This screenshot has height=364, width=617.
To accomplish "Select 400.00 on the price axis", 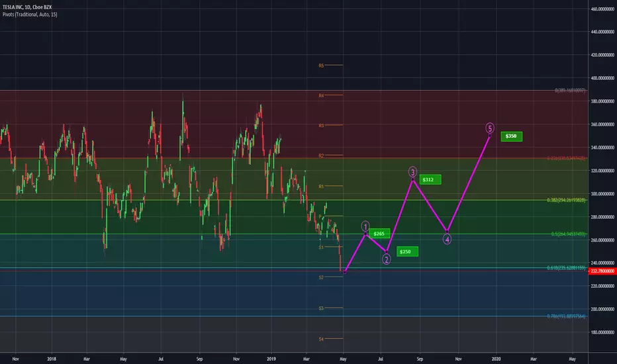I will click(x=602, y=78).
